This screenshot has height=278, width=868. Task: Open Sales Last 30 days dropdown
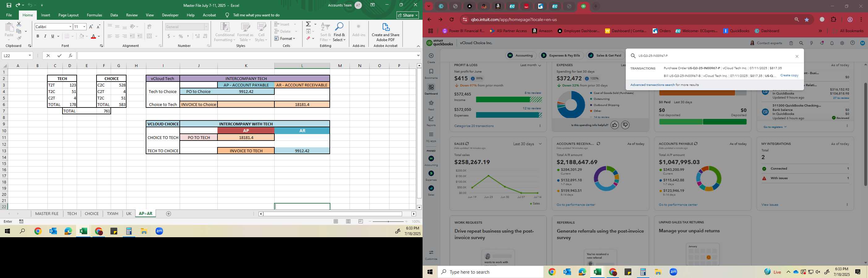pyautogui.click(x=527, y=144)
